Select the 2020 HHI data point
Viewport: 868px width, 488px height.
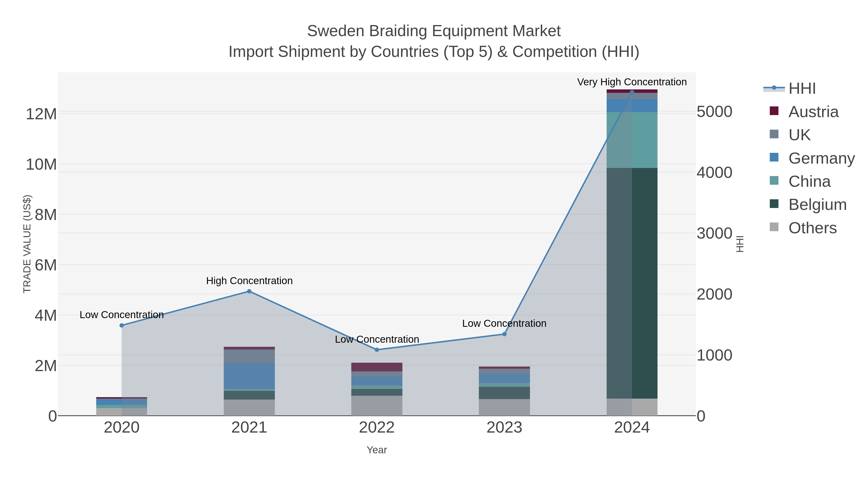pos(122,325)
